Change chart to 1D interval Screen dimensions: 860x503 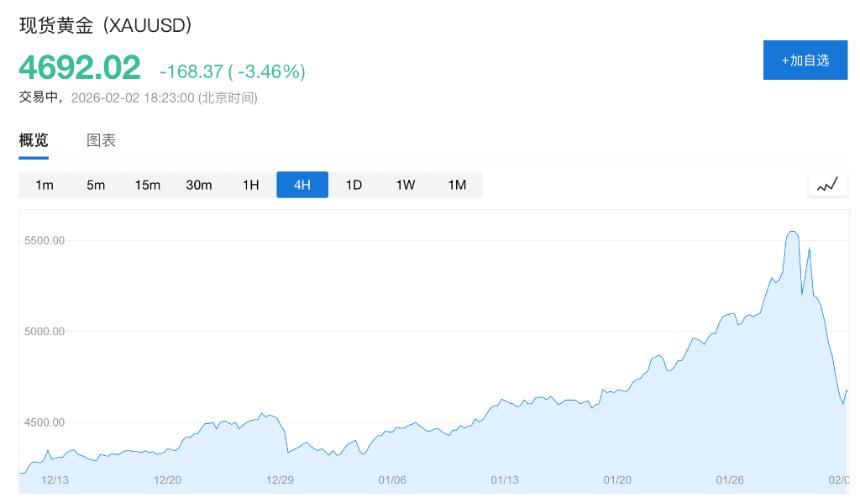354,185
